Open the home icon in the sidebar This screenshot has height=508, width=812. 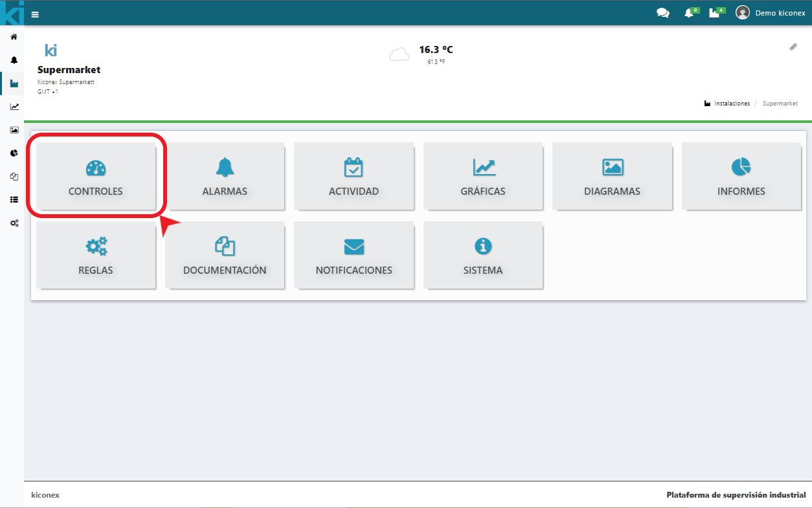pyautogui.click(x=14, y=37)
